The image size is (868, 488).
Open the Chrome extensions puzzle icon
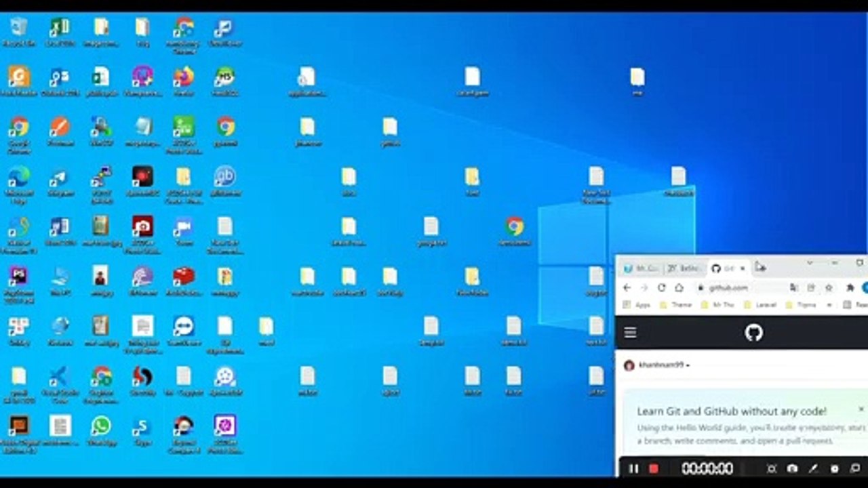click(850, 287)
